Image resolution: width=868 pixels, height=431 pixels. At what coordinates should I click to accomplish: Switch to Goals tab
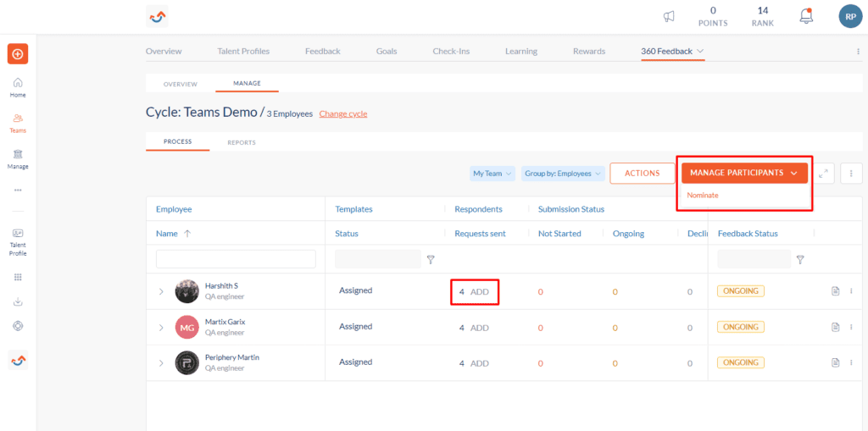387,51
